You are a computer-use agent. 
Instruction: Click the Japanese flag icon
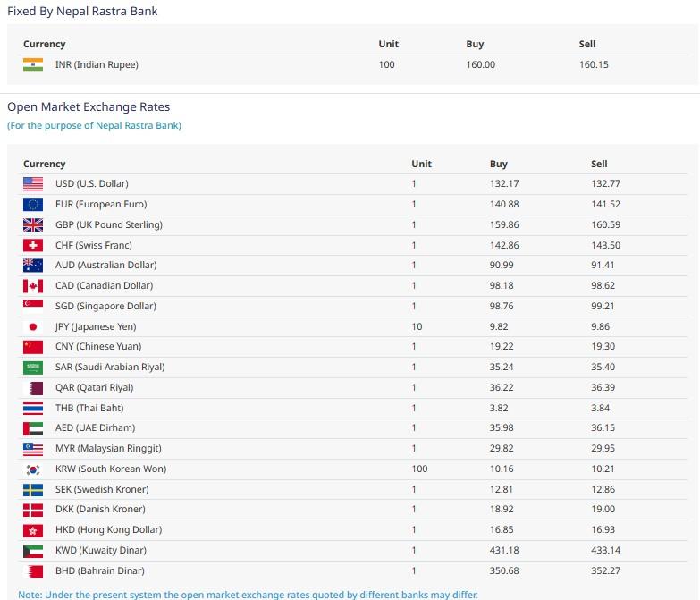[x=33, y=326]
